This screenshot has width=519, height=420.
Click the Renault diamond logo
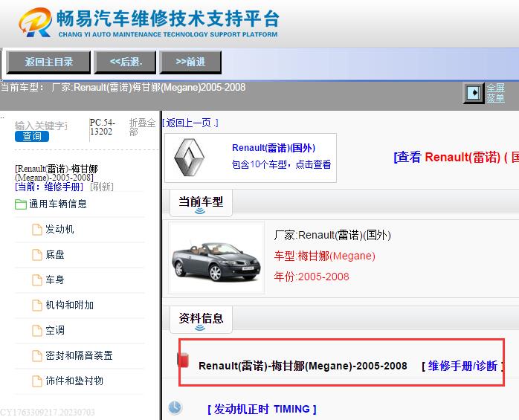coord(190,158)
